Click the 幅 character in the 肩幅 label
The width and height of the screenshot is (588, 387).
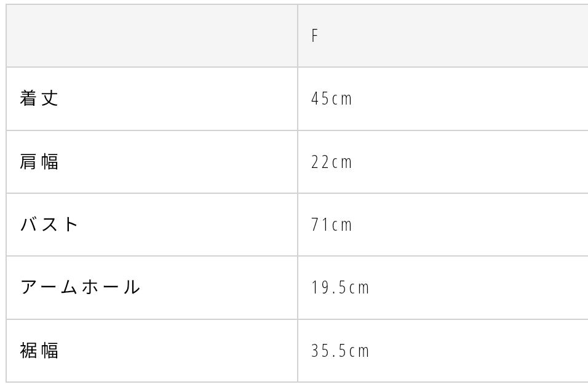pos(50,162)
